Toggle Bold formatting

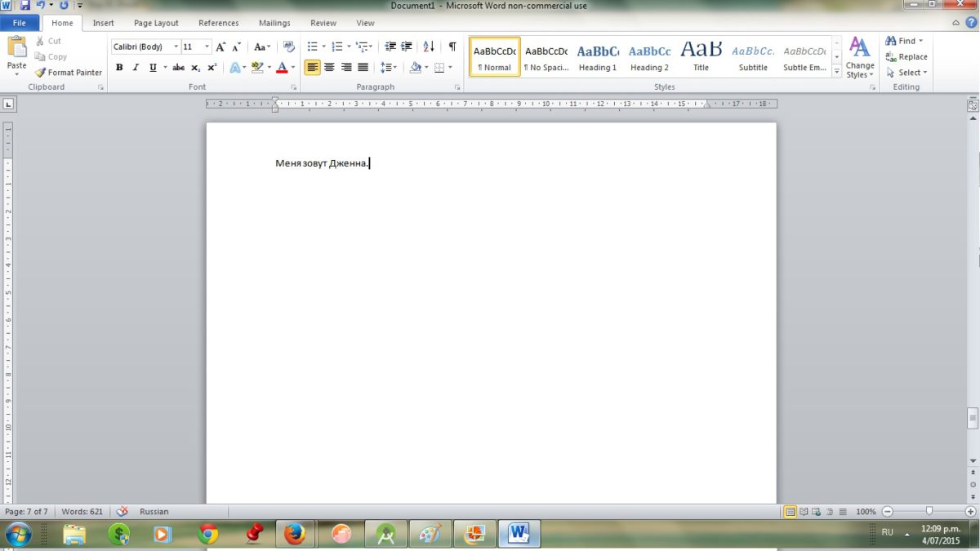(x=119, y=68)
